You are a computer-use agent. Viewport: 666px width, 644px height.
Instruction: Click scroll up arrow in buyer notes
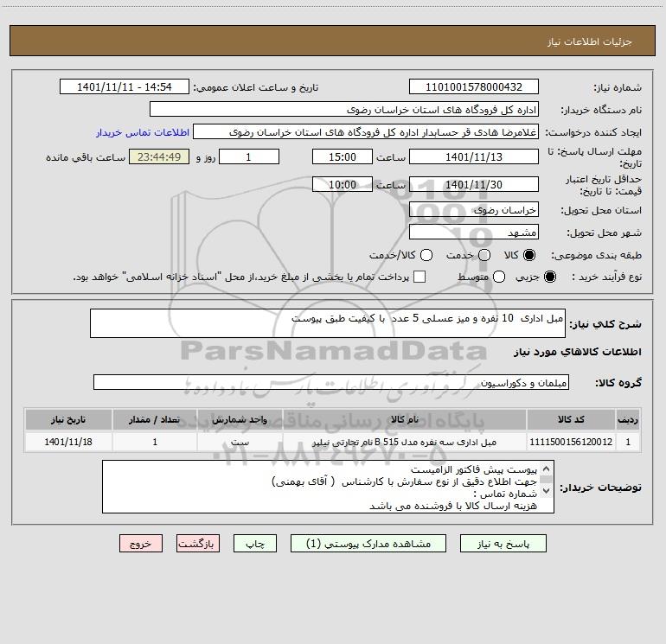point(547,469)
